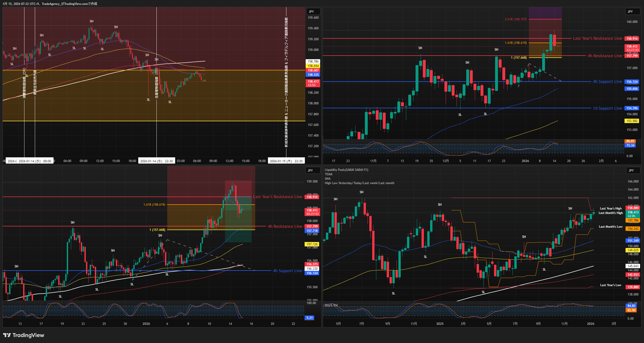Click the blue 158.535 price tag on top-left chart
Viewport: 644px width, 343px height.
tap(313, 75)
